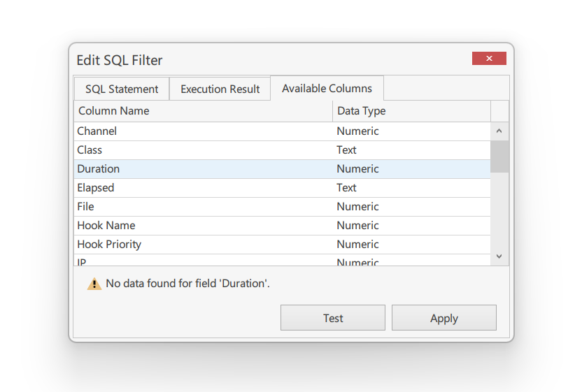This screenshot has height=392, width=582.
Task: Select the Hook Name row
Action: [282, 226]
